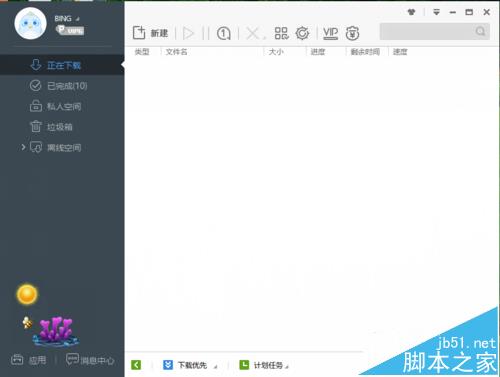This screenshot has width=500, height=377.
Task: Open 消息中心 message center
Action: point(90,360)
